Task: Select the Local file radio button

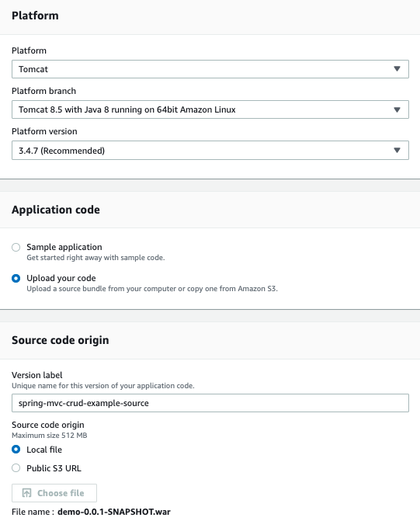Action: click(x=16, y=450)
